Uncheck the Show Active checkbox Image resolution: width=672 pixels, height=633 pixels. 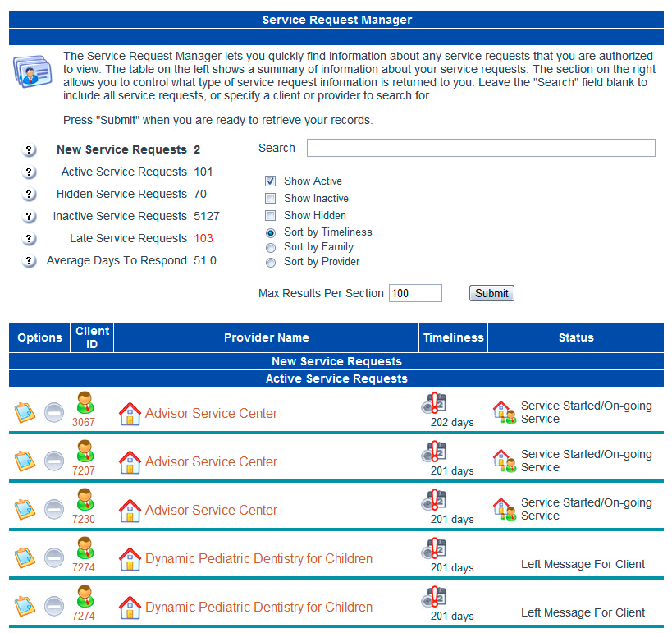pos(270,181)
